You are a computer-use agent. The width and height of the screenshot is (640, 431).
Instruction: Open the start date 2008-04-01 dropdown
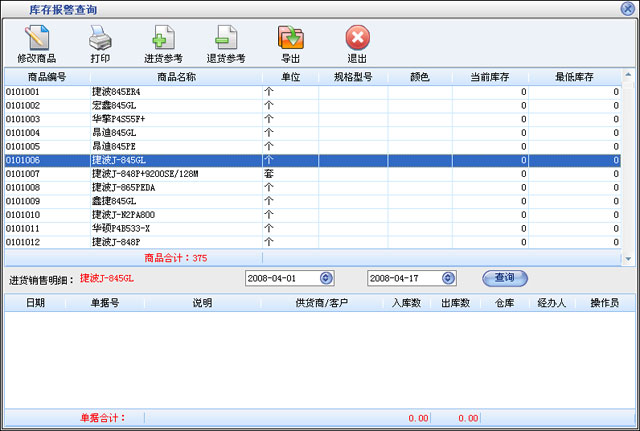tap(326, 278)
